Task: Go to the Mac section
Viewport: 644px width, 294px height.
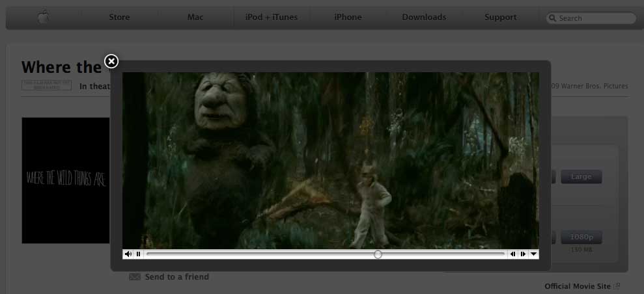Action: (x=195, y=18)
